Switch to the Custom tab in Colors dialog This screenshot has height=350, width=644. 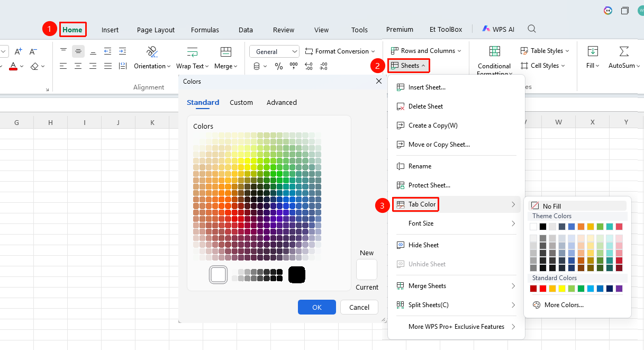(x=241, y=102)
